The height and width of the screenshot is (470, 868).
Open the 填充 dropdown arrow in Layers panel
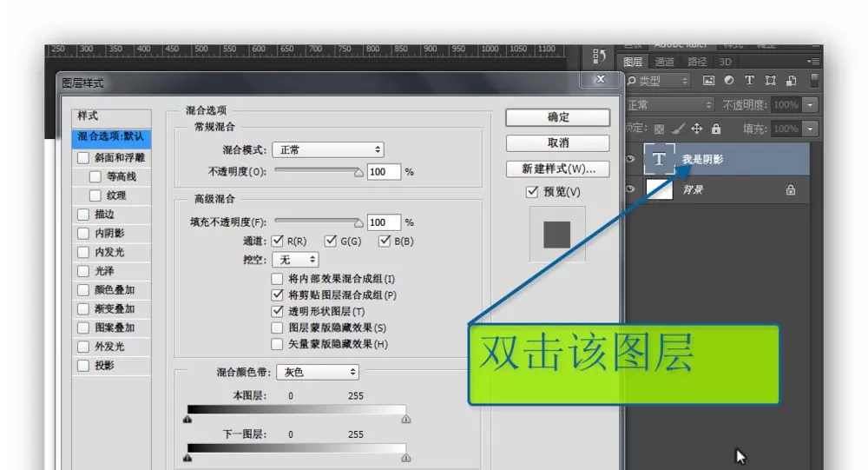[811, 129]
